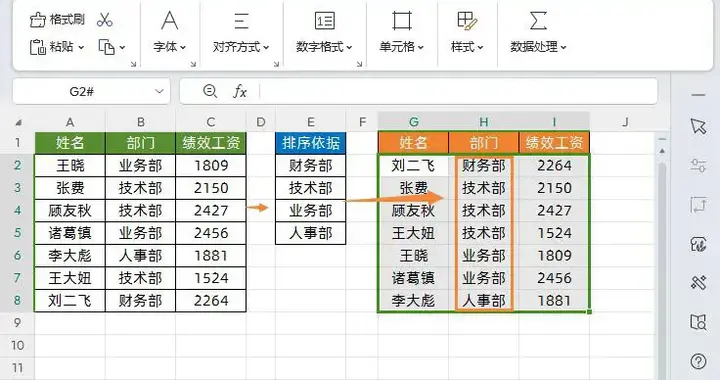
Task: Click green 绩效工资 header in column C
Action: tap(211, 143)
